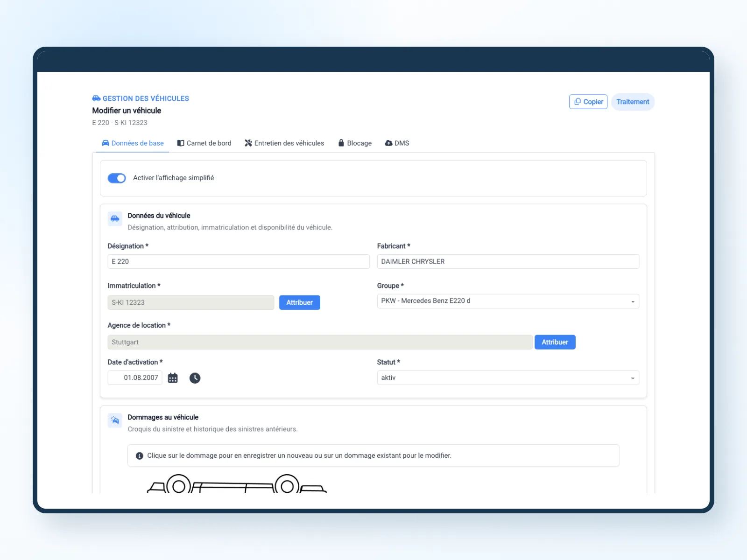
Task: Open the calendar date picker icon
Action: 173,378
